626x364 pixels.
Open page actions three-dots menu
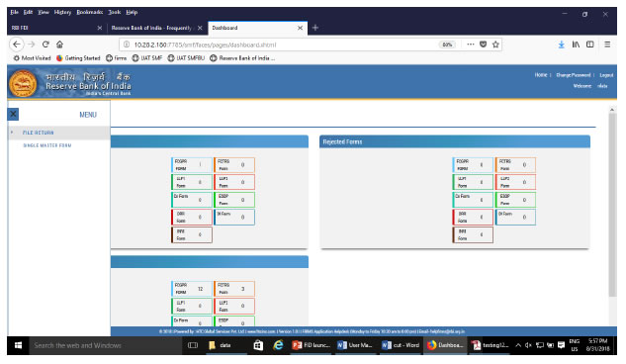(471, 45)
